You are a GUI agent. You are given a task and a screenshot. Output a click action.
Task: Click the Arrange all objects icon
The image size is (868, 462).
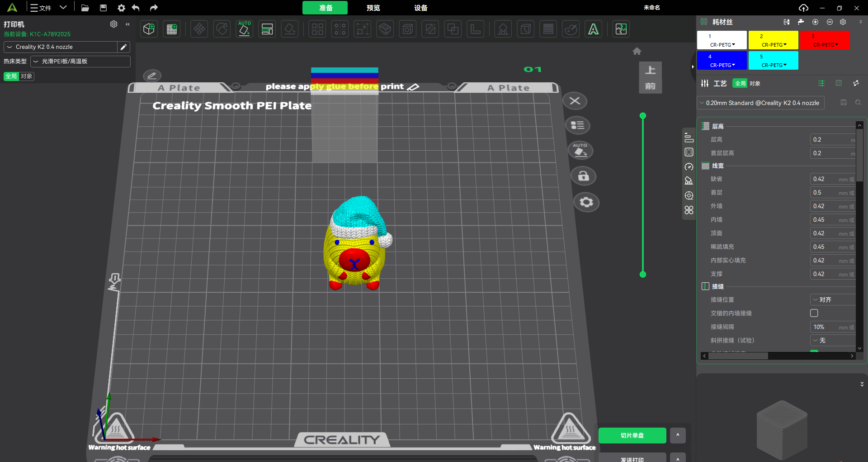(267, 29)
